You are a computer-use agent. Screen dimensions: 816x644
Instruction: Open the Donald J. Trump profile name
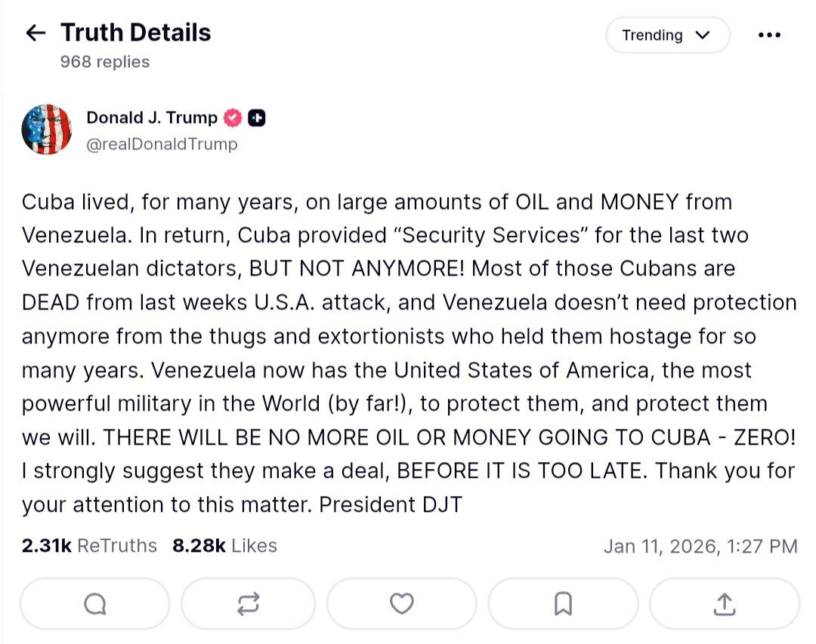click(152, 118)
